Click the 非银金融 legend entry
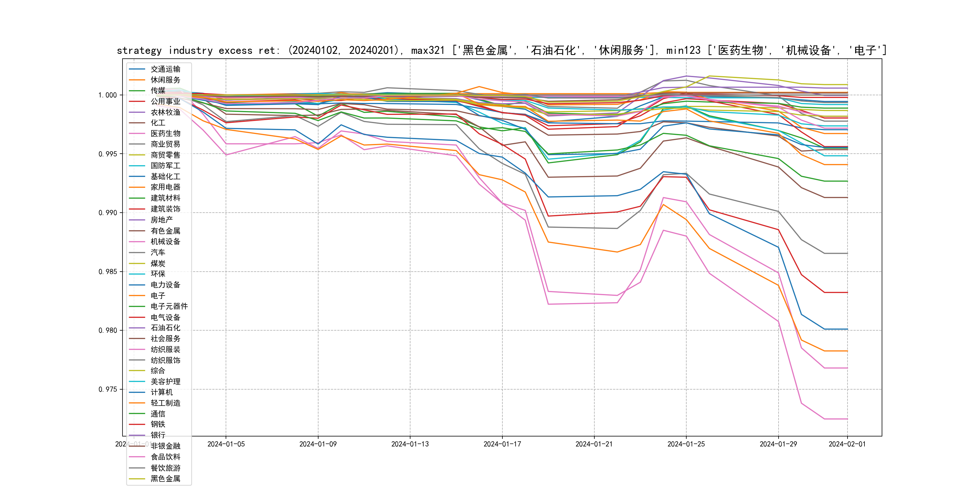 (165, 446)
